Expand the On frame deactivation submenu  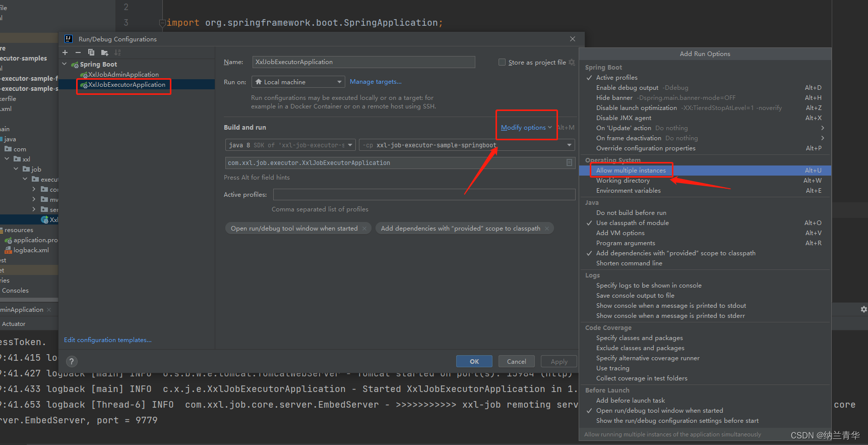tap(705, 138)
